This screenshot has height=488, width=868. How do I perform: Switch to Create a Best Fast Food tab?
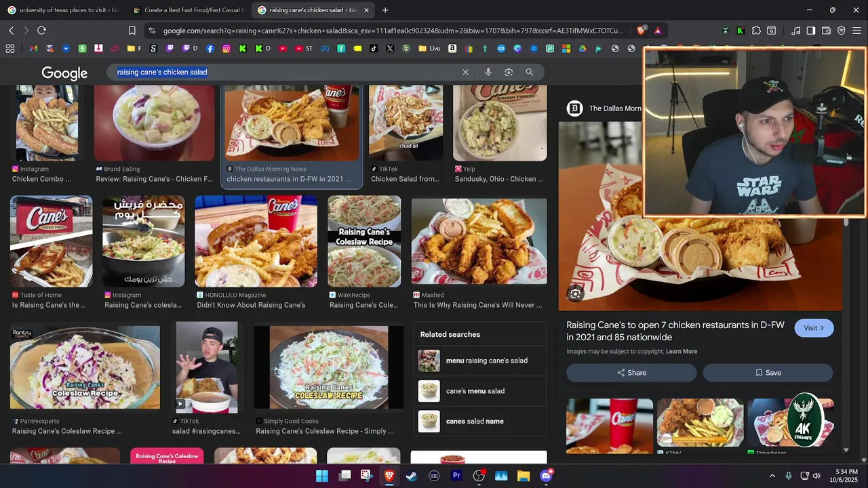coord(189,10)
